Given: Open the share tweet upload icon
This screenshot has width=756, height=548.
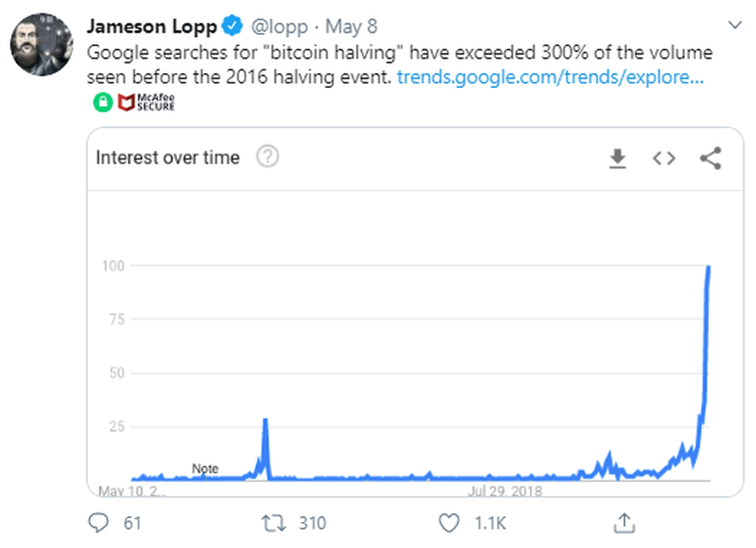Looking at the screenshot, I should click(624, 522).
